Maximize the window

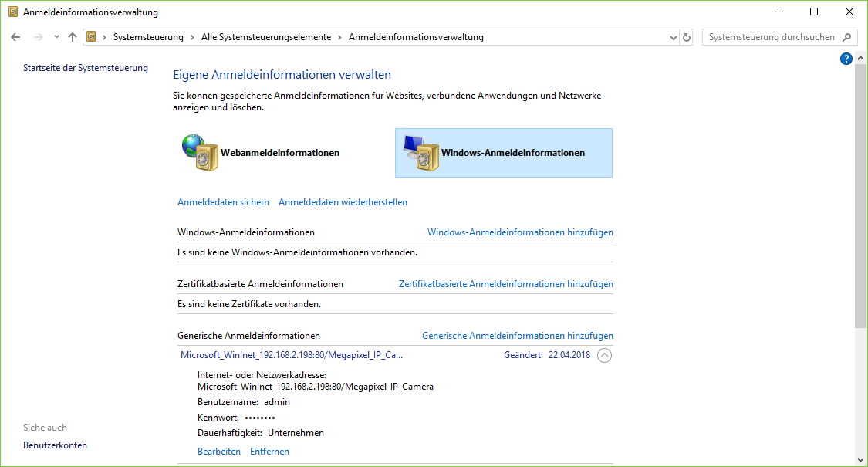pos(814,12)
